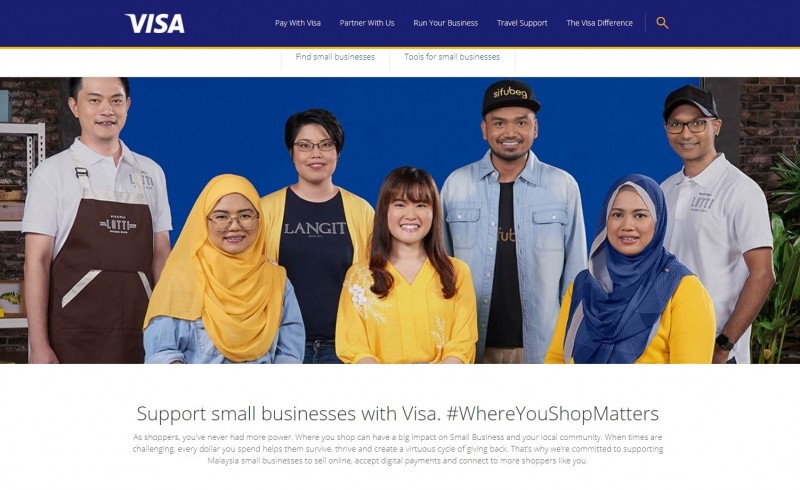
Task: Click the Lotti logo on brown apron
Action: tap(118, 225)
